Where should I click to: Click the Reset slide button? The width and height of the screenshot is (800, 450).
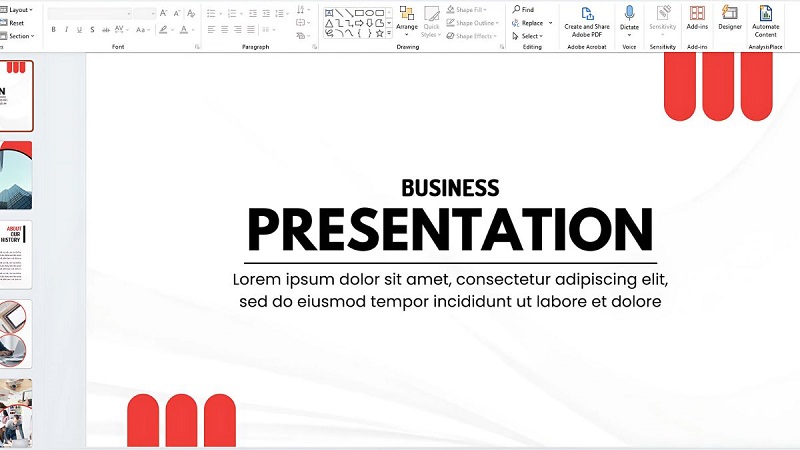click(15, 23)
